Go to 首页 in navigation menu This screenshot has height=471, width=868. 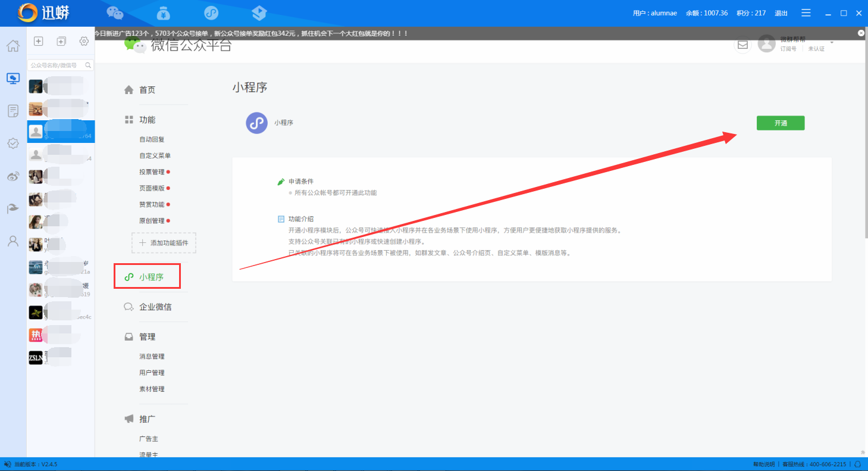tap(147, 90)
